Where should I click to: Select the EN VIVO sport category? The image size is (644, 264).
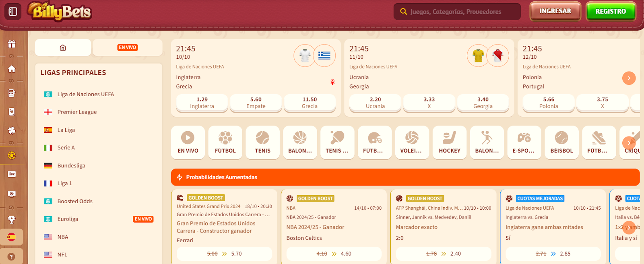click(188, 142)
